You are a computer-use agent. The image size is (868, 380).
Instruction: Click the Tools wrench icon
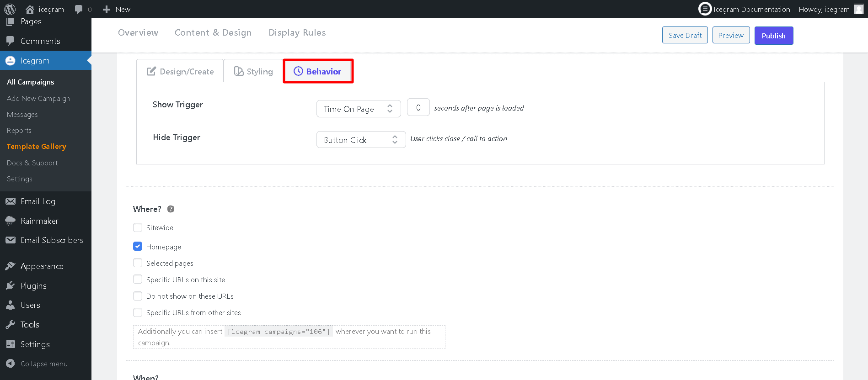(10, 325)
